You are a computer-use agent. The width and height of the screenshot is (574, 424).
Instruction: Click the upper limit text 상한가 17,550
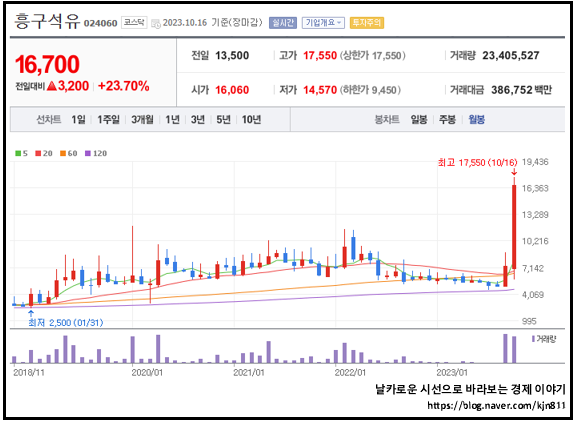[x=373, y=56]
